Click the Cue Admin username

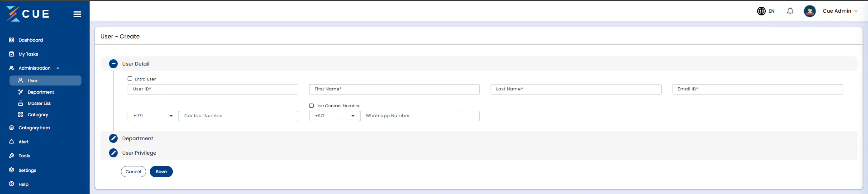click(837, 11)
